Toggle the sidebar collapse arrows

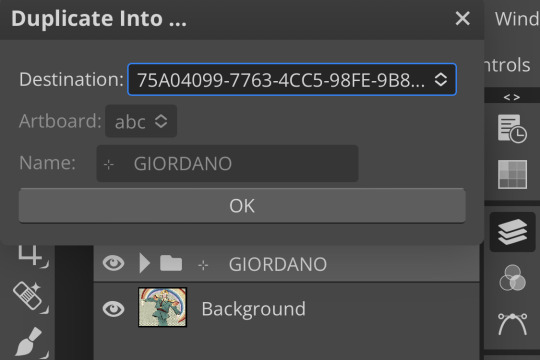[x=512, y=97]
